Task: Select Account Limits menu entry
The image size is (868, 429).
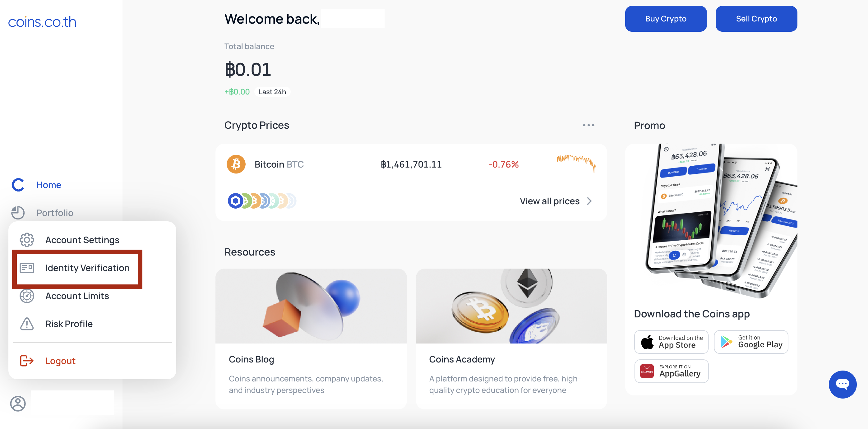Action: click(77, 296)
